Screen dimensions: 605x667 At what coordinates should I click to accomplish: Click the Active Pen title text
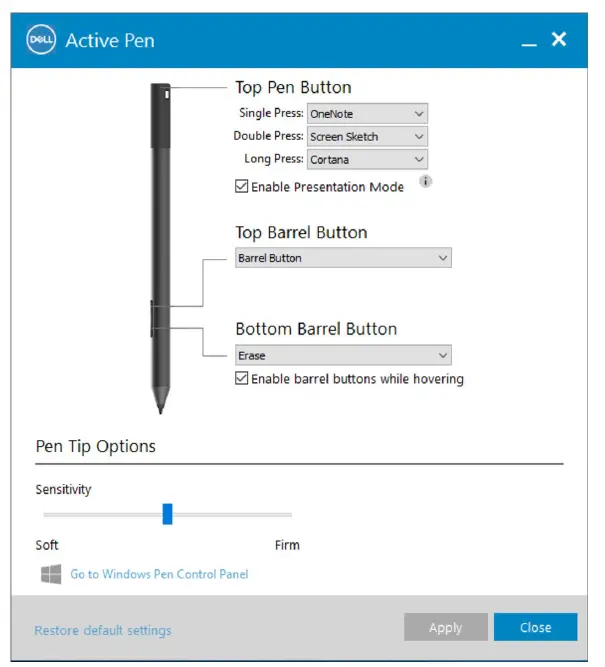pos(110,40)
